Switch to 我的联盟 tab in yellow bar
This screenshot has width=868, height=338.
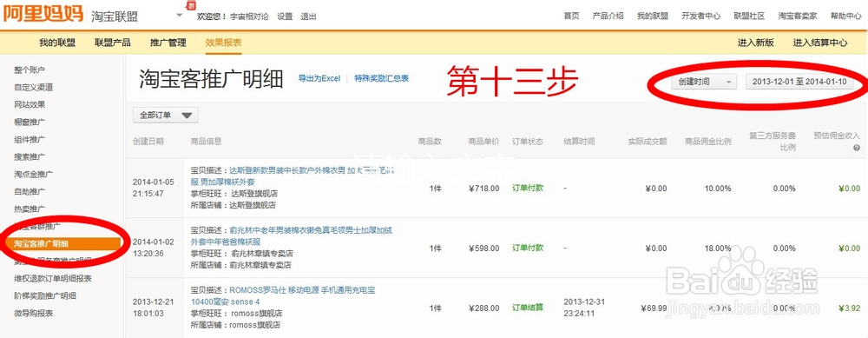(x=57, y=43)
